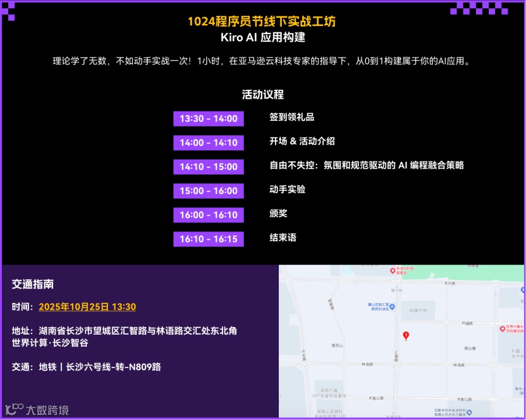The width and height of the screenshot is (526, 420).
Task: Click the red POI marker for 世界计算 project on the map
Action: point(503,329)
